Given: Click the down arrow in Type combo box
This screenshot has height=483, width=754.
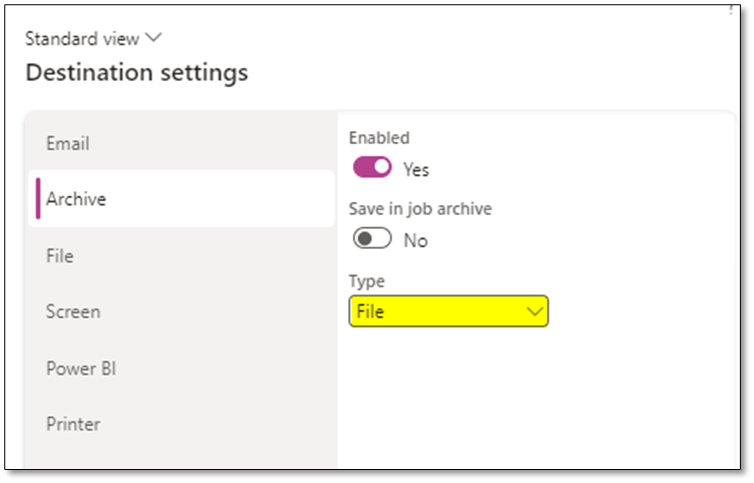Looking at the screenshot, I should pyautogui.click(x=534, y=312).
